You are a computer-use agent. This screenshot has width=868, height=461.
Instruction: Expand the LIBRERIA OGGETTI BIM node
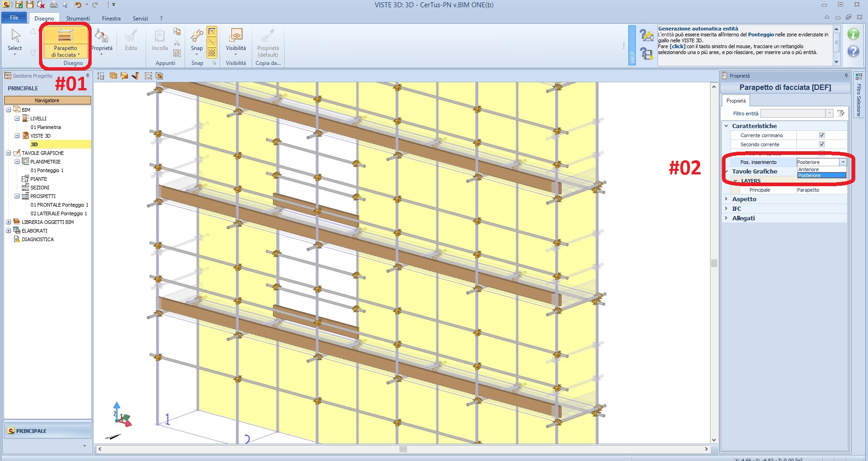click(8, 222)
